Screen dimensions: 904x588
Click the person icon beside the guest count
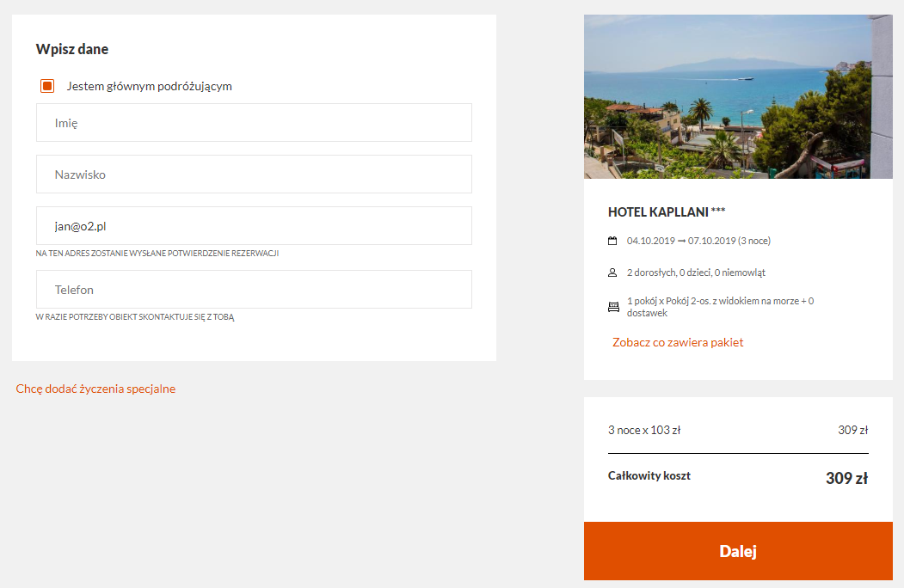point(612,273)
